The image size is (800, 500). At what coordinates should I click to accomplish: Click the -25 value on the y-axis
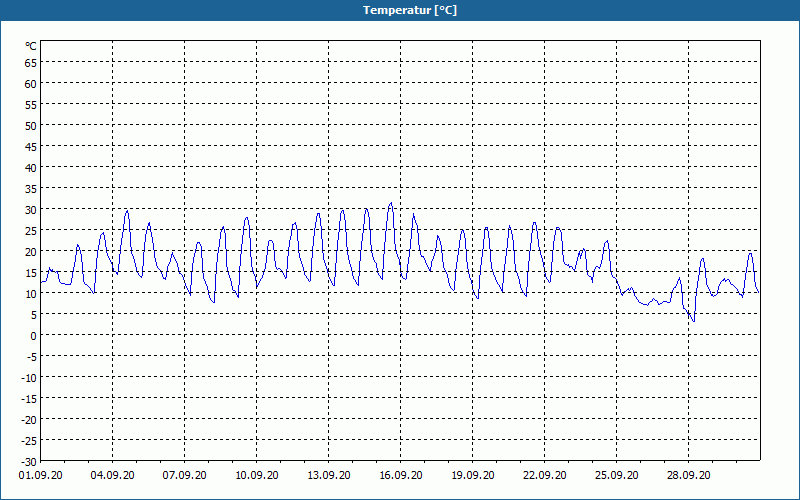click(29, 440)
